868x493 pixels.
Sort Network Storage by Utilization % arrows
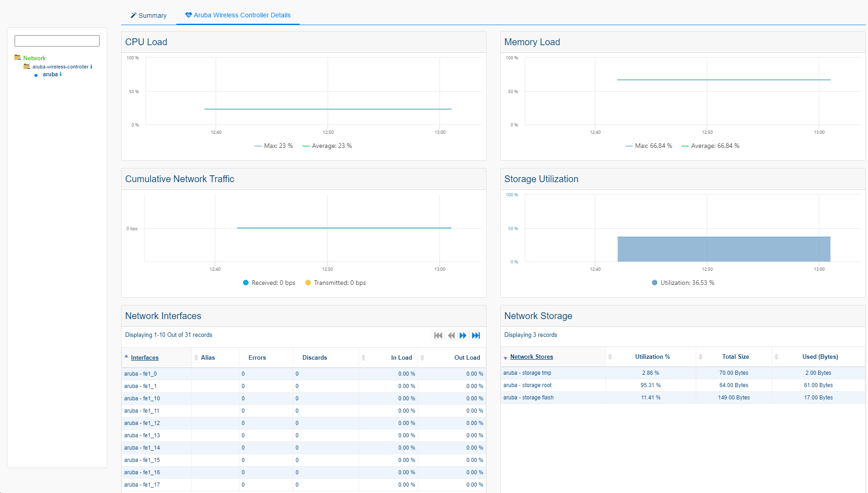click(610, 357)
